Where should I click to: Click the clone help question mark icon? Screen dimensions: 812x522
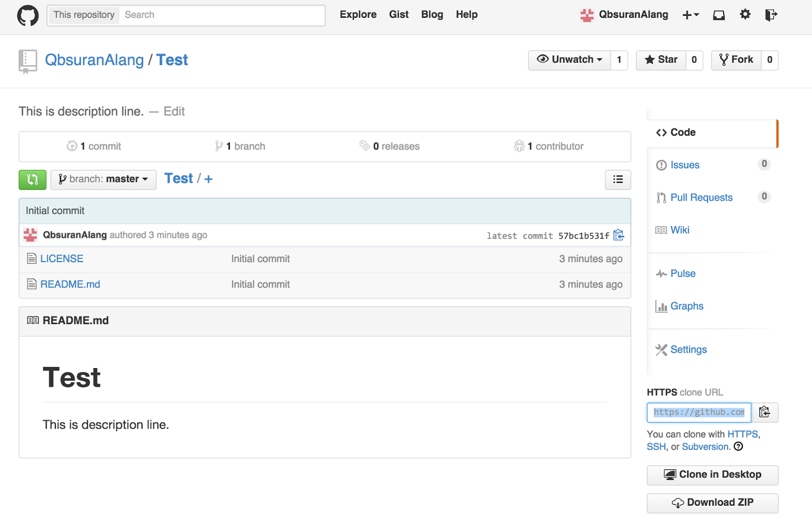tap(738, 446)
